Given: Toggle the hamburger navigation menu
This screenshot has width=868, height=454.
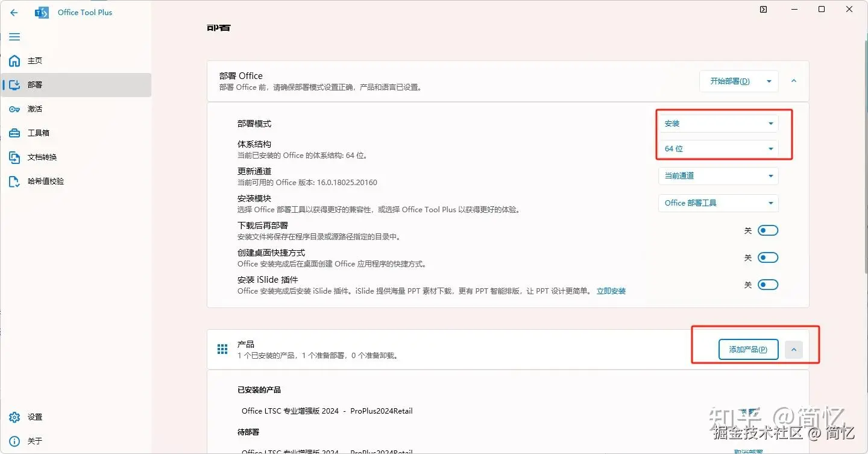Looking at the screenshot, I should pyautogui.click(x=14, y=37).
